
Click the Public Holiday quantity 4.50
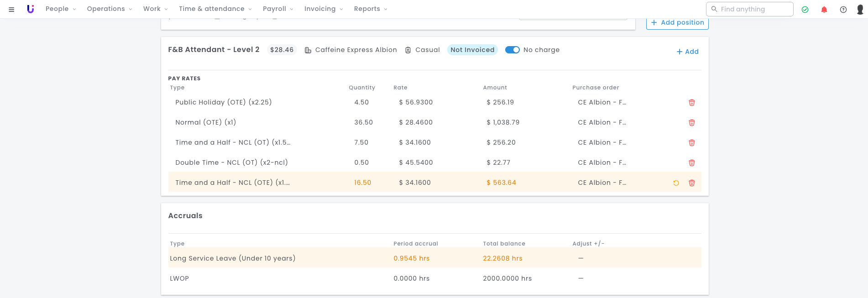361,102
